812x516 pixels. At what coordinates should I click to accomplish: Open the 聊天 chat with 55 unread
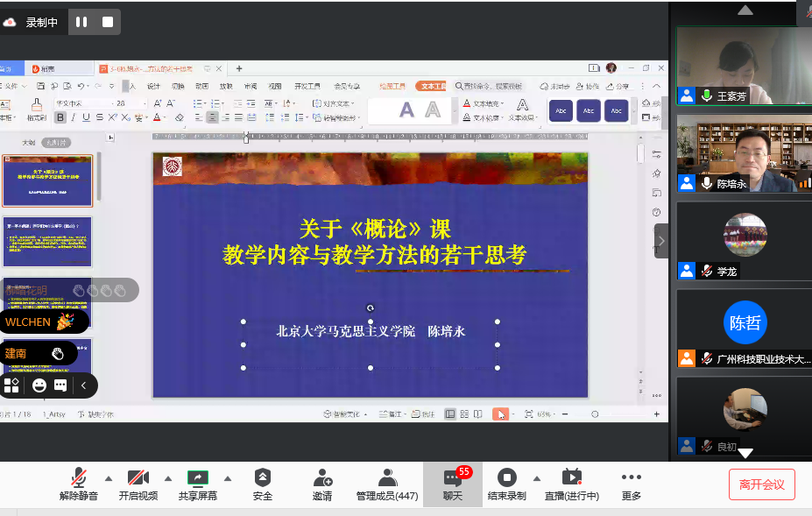click(x=452, y=477)
